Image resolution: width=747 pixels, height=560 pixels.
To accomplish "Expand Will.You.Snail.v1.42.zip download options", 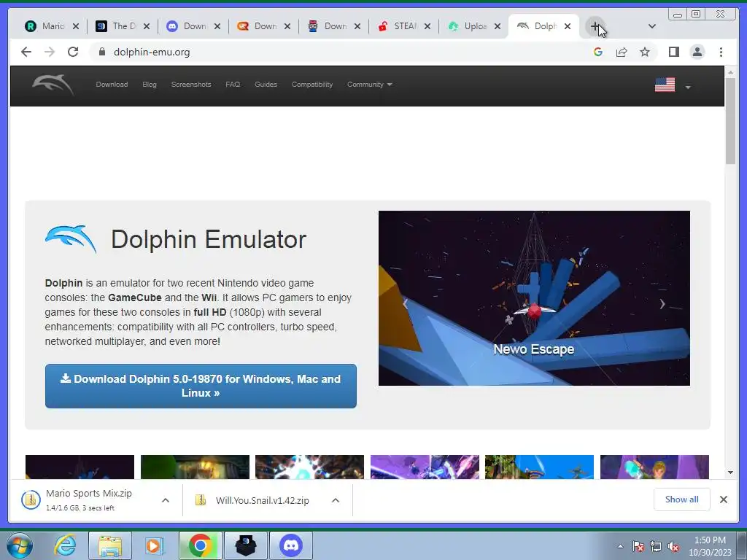I will pyautogui.click(x=336, y=500).
